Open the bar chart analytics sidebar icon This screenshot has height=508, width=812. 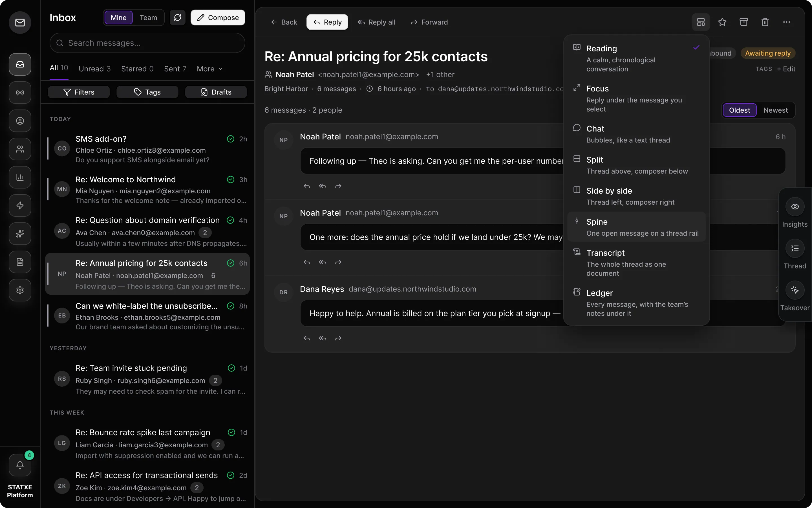[20, 177]
